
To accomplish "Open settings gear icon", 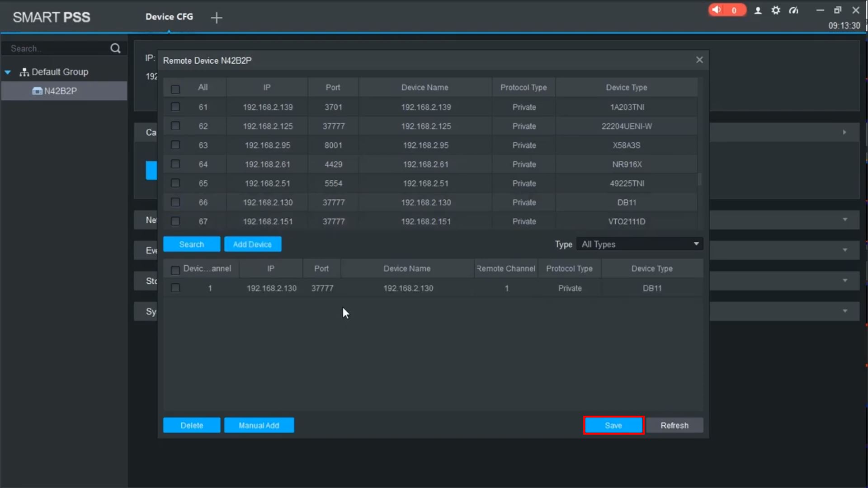I will (x=776, y=10).
